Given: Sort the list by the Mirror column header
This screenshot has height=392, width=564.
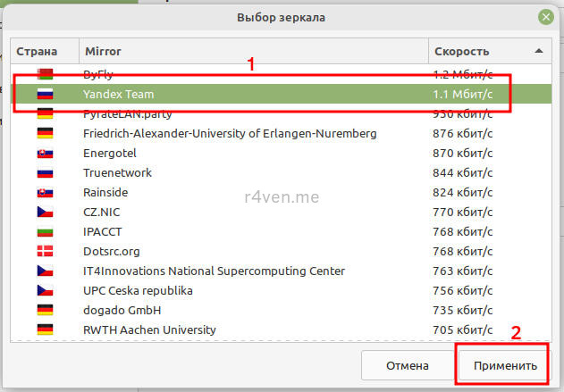Looking at the screenshot, I should click(250, 52).
